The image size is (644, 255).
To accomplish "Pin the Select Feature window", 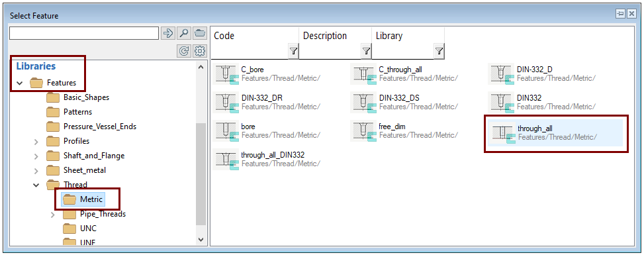I will coord(620,13).
